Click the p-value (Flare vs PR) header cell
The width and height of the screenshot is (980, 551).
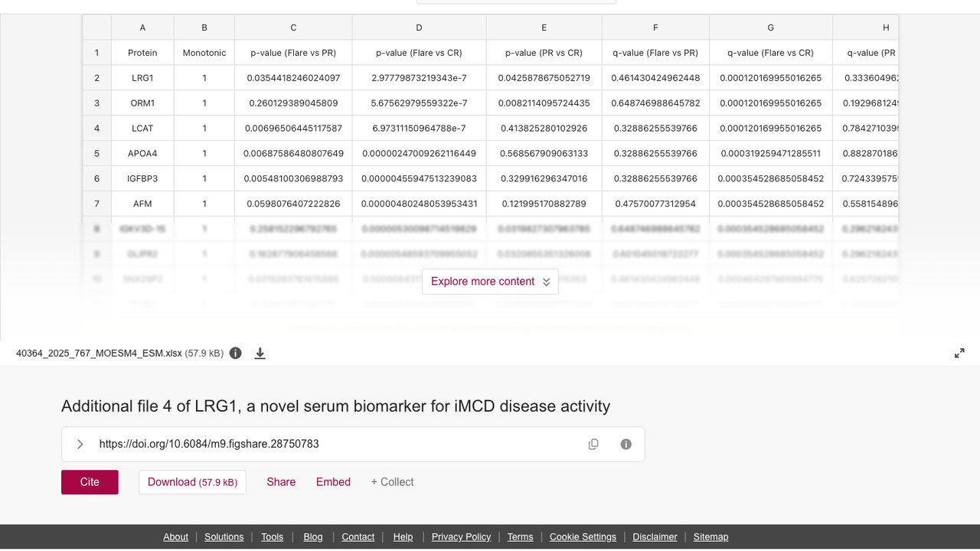[x=293, y=53]
